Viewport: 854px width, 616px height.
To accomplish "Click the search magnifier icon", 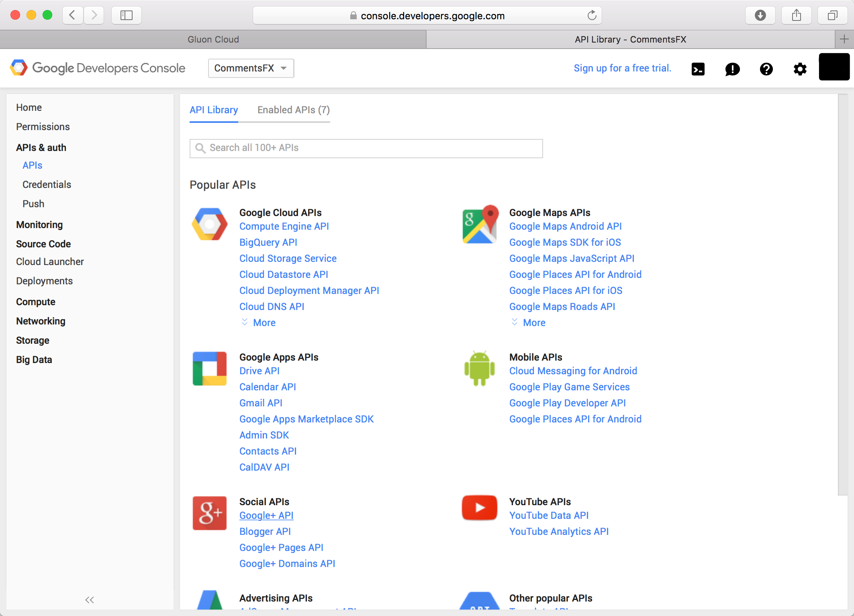I will pos(200,148).
